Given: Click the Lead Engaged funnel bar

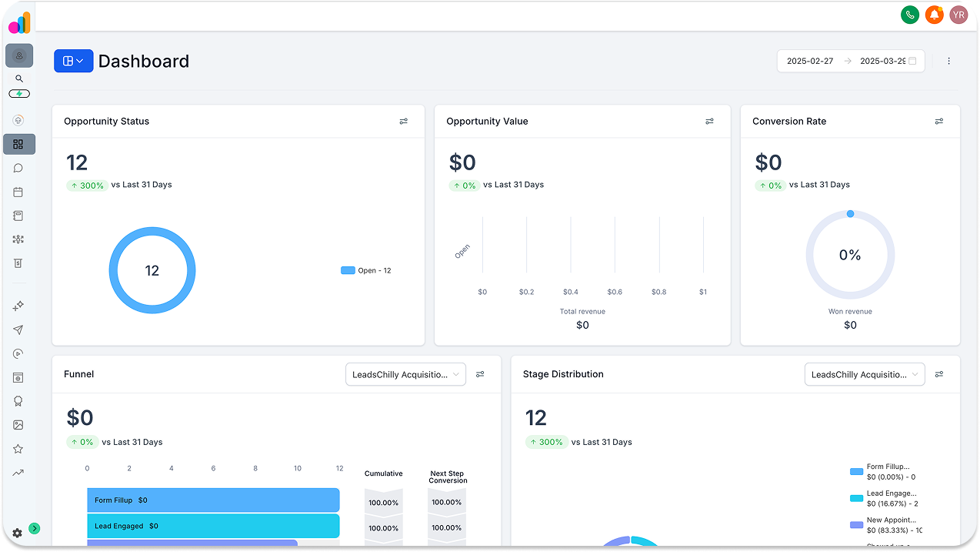Looking at the screenshot, I should [x=213, y=527].
